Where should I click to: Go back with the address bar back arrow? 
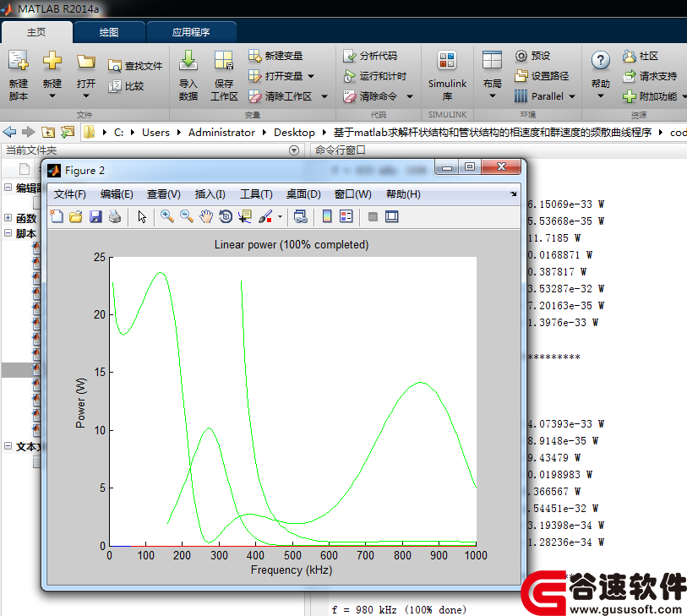[9, 132]
